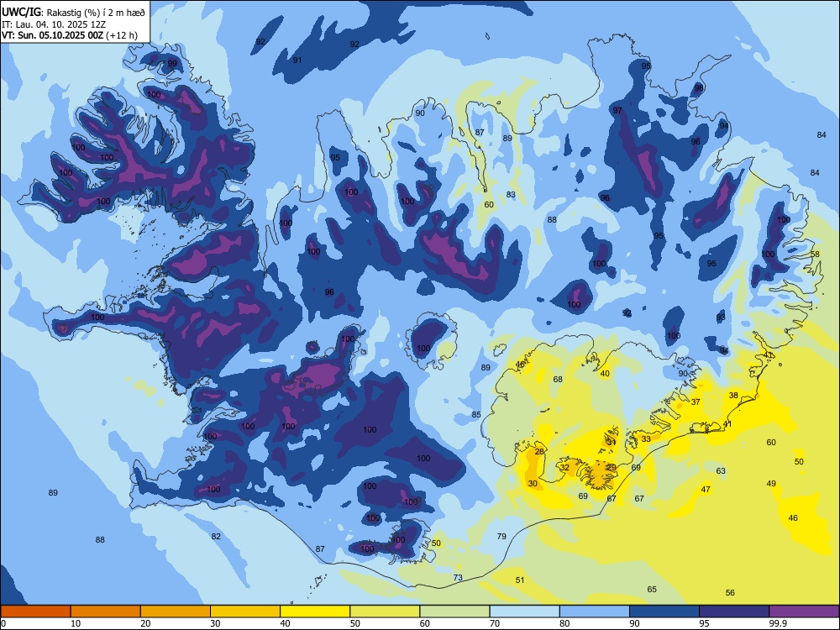
Task: Click the map value '31' on the map
Action: coord(611,443)
